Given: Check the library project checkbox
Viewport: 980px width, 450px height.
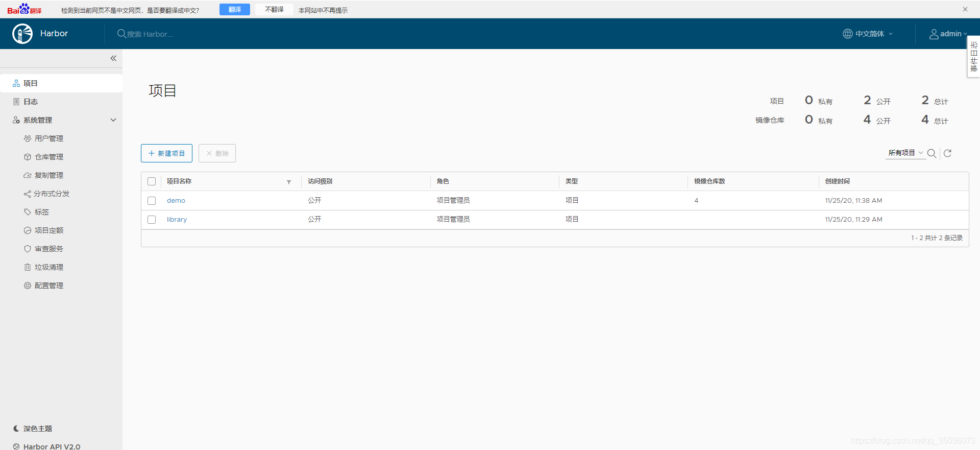Looking at the screenshot, I should (x=152, y=220).
